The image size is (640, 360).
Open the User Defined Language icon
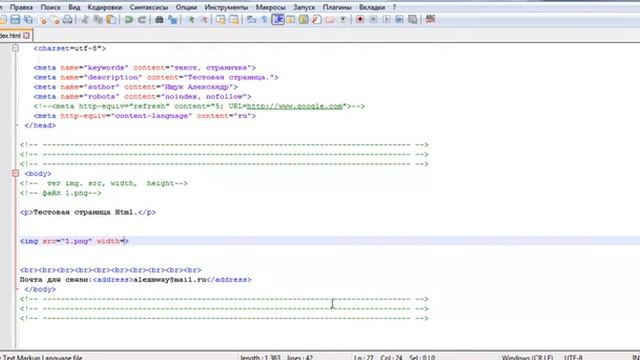pos(291,19)
